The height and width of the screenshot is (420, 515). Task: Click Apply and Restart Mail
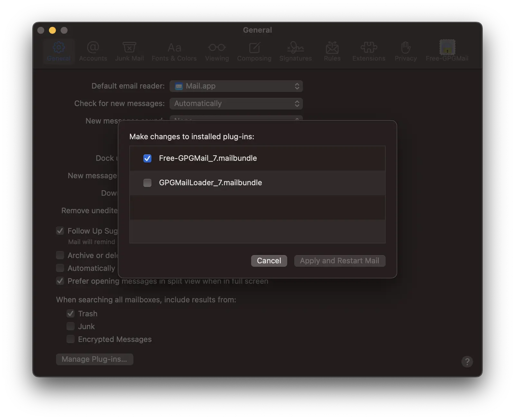click(340, 261)
